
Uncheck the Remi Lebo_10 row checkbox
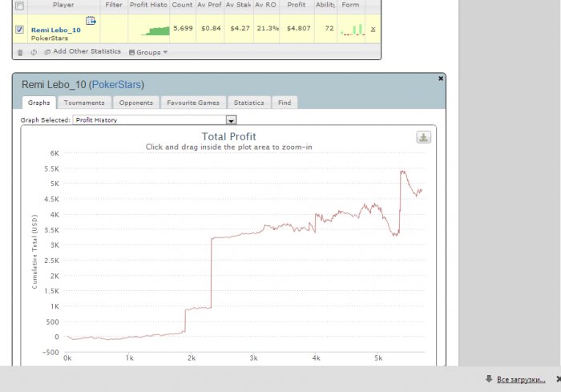[x=20, y=30]
